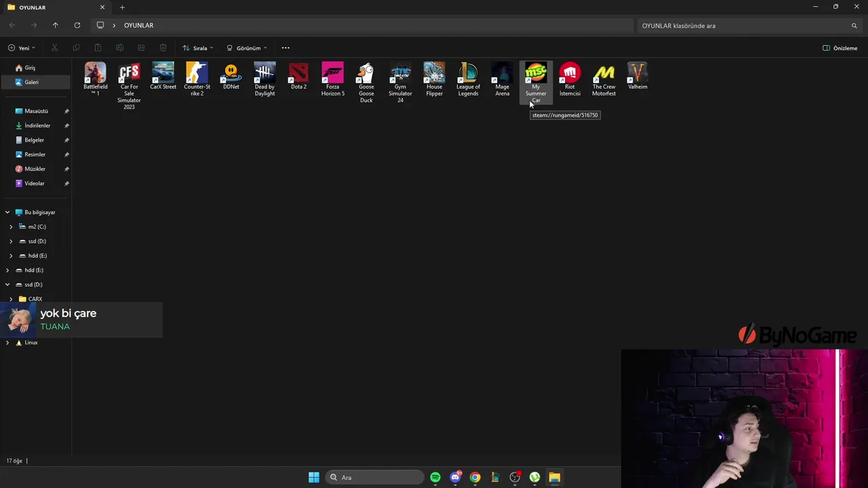Open uTorrent from the taskbar
The width and height of the screenshot is (868, 488).
[x=534, y=477]
